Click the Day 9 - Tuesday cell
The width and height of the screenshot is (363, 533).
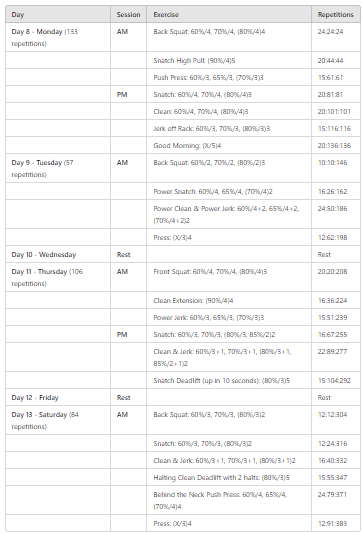tap(58, 168)
